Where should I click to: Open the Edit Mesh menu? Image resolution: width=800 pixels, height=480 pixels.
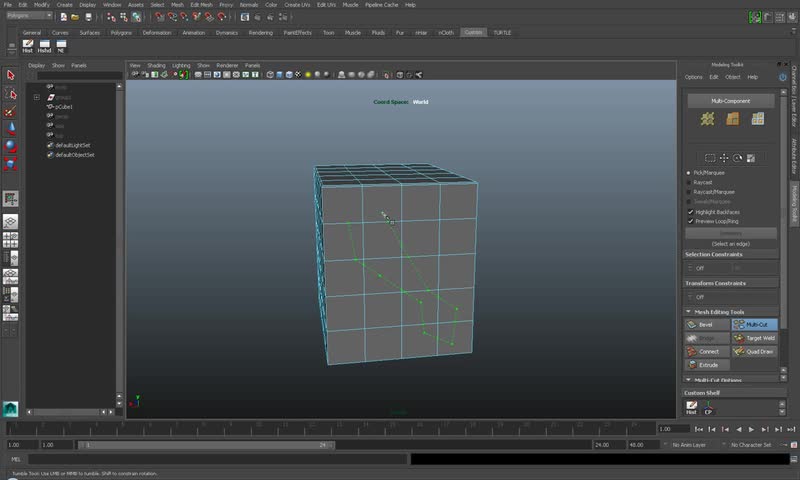click(x=200, y=5)
